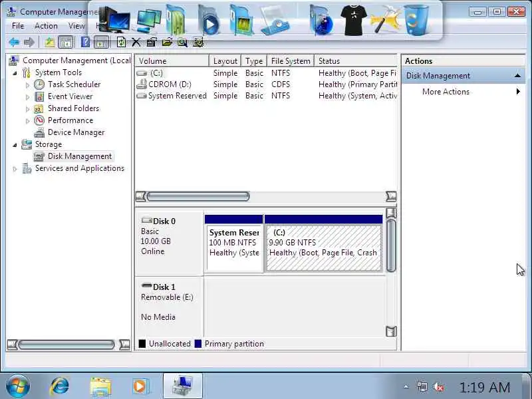Open Device Manager from the tree
The image size is (532, 399).
[76, 132]
